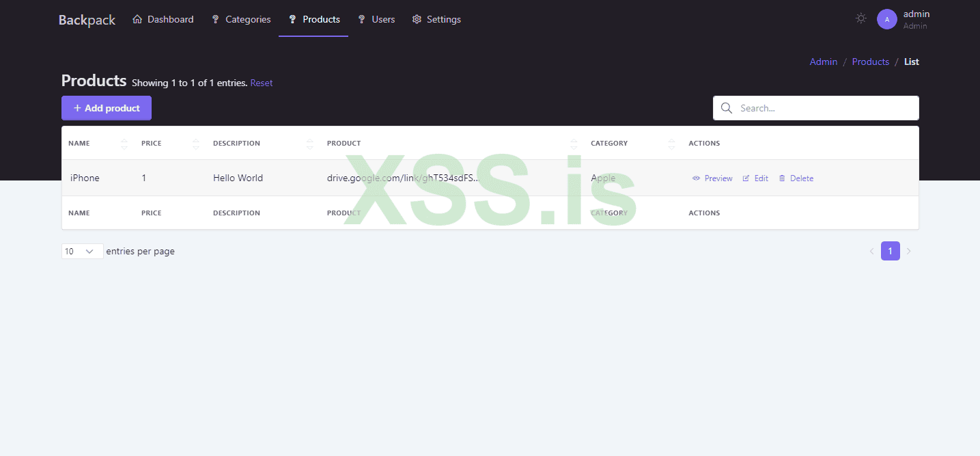The height and width of the screenshot is (456, 980).
Task: Click the Backpack logo
Action: tap(87, 20)
